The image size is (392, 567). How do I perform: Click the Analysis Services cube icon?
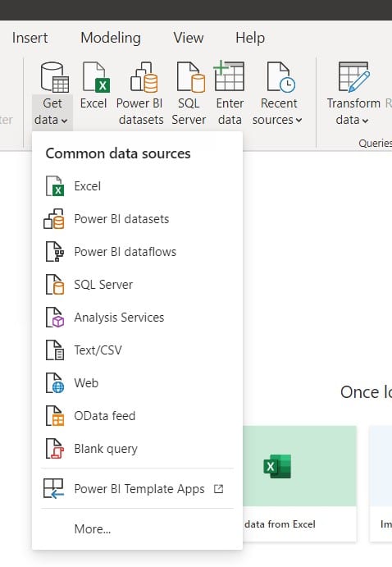tap(55, 318)
